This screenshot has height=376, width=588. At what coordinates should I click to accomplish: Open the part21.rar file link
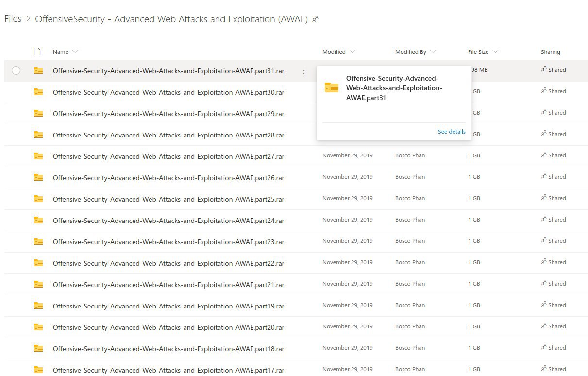[168, 285]
